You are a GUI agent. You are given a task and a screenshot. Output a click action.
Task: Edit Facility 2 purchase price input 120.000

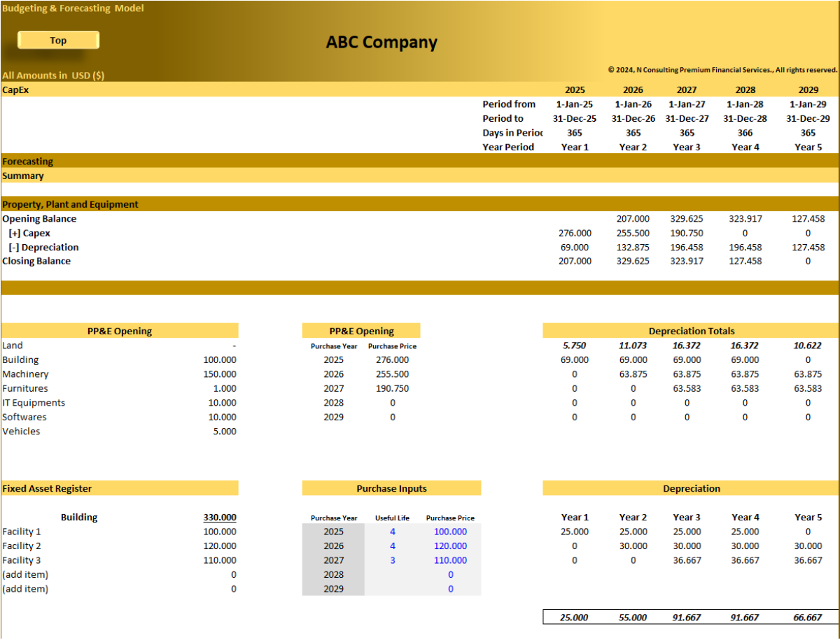pos(450,546)
